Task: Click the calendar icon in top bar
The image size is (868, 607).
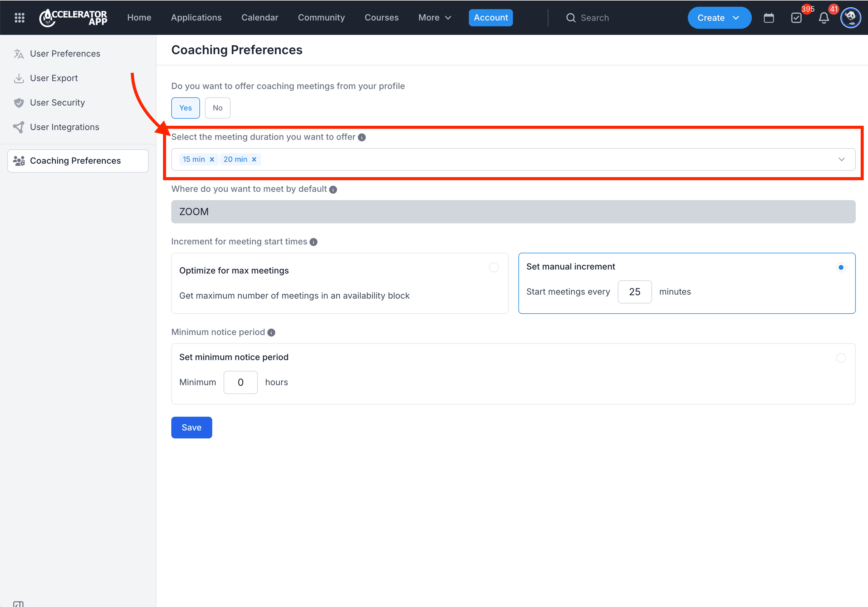Action: click(769, 18)
